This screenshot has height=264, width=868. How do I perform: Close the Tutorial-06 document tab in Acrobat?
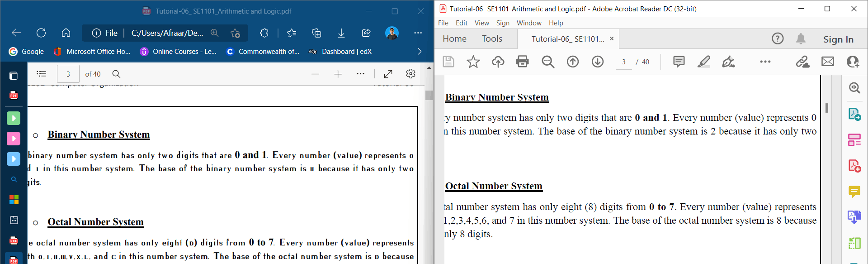[x=612, y=38]
